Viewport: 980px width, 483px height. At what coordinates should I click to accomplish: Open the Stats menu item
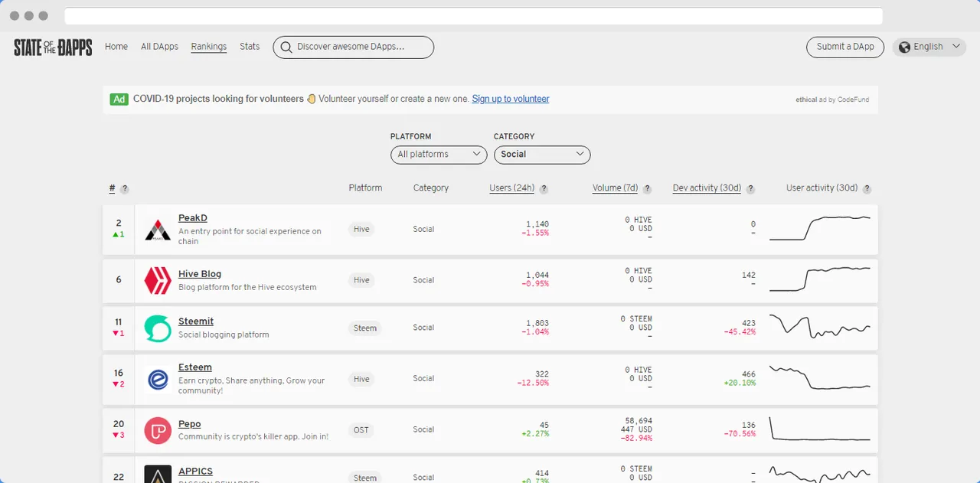250,47
